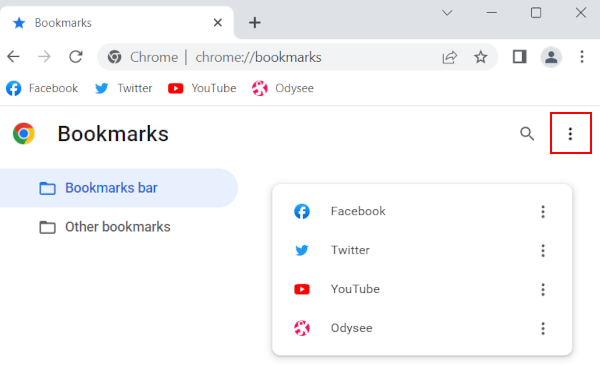Select the Other bookmarks folder
The height and width of the screenshot is (366, 600).
tap(119, 227)
